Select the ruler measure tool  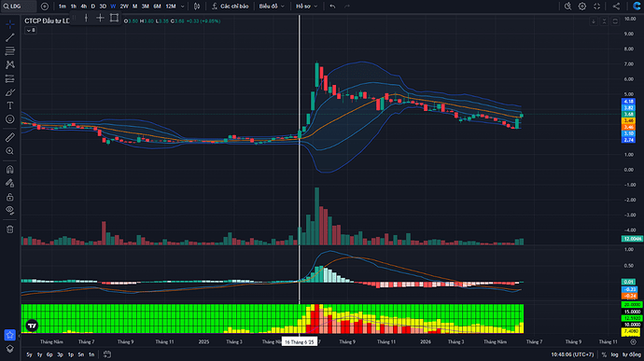coord(10,137)
